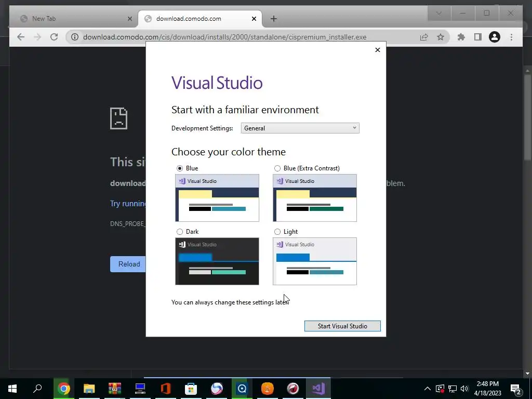Click the share page icon in address bar
532x399 pixels.
coord(424,37)
